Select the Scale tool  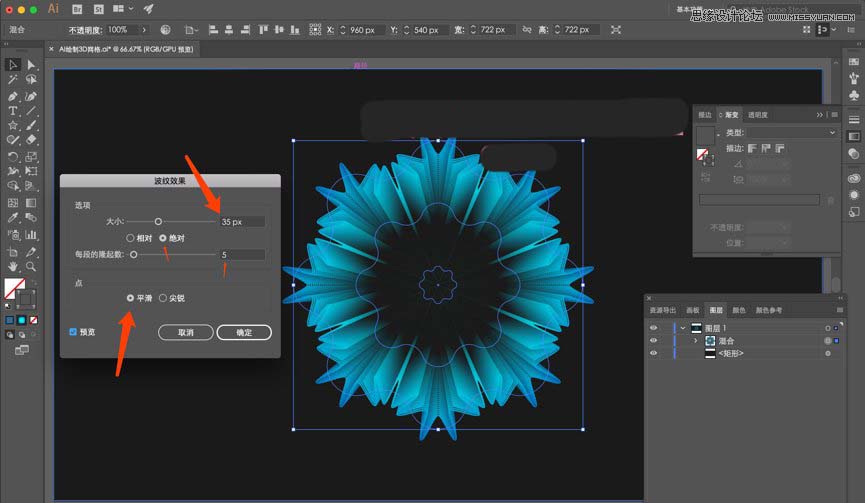pyautogui.click(x=31, y=157)
